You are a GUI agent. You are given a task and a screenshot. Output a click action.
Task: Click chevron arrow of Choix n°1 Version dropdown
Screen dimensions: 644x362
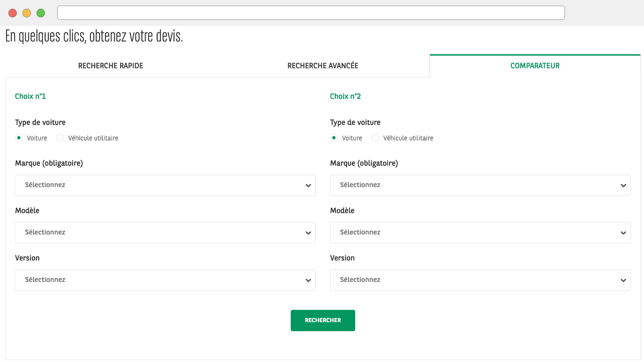[x=308, y=281]
